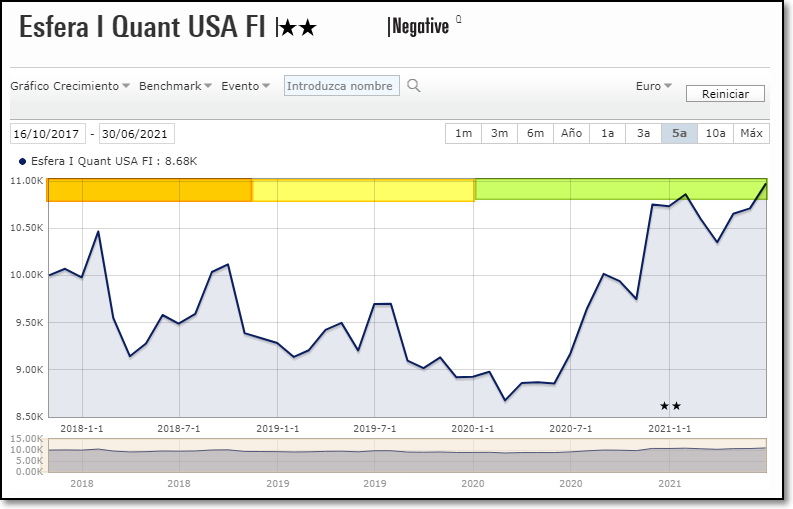Select the 1a time range
The image size is (793, 509).
tap(607, 134)
